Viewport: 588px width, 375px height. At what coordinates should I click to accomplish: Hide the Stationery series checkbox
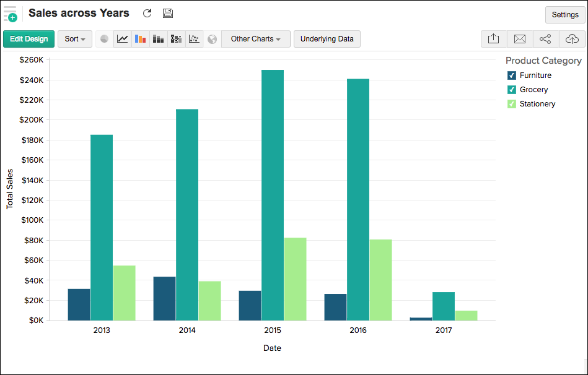(512, 104)
